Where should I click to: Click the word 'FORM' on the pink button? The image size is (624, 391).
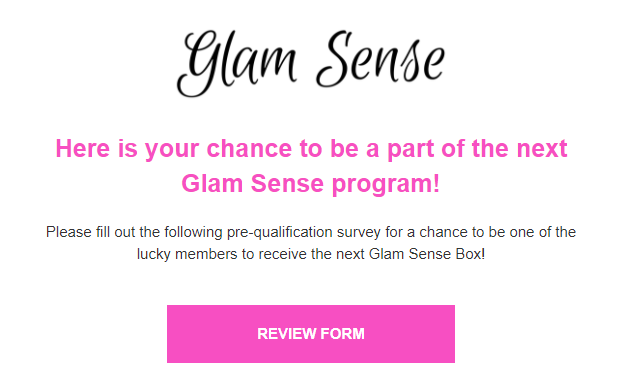coord(342,334)
